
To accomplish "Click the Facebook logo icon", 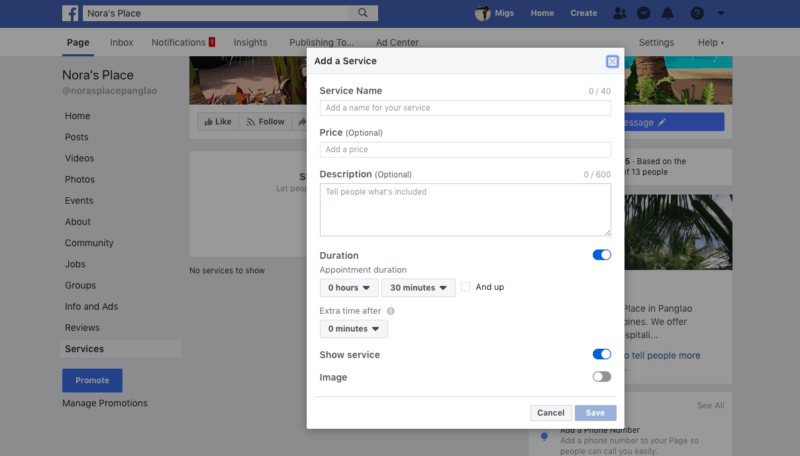I will click(x=70, y=13).
